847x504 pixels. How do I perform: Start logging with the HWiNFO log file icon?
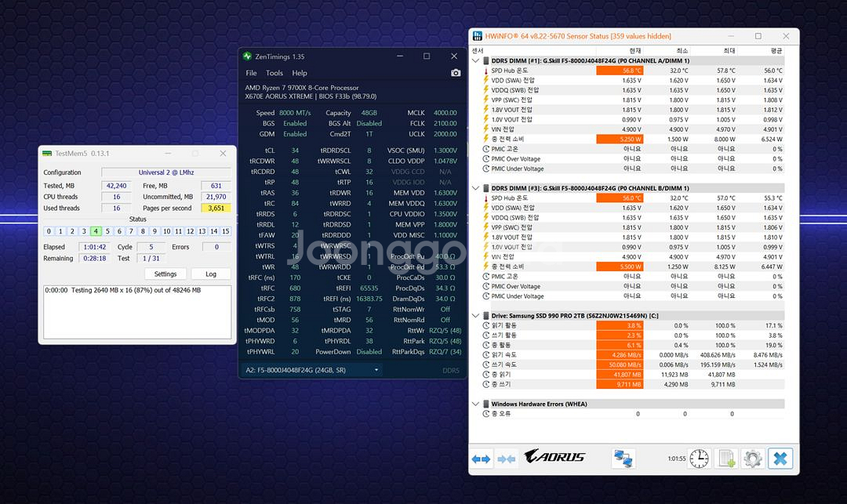727,458
